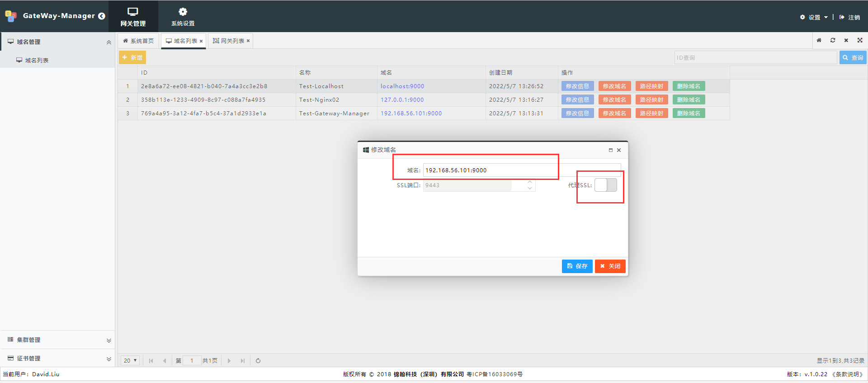The width and height of the screenshot is (868, 383).
Task: Go to first page in pagination
Action: 151,361
